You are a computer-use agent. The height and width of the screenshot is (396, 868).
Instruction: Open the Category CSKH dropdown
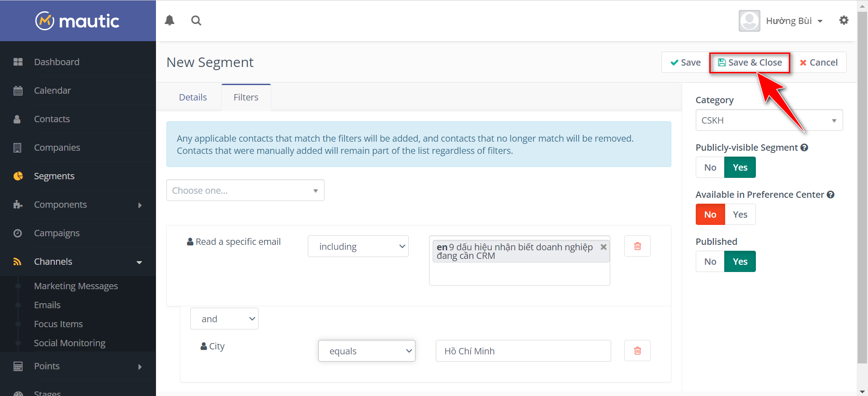769,120
